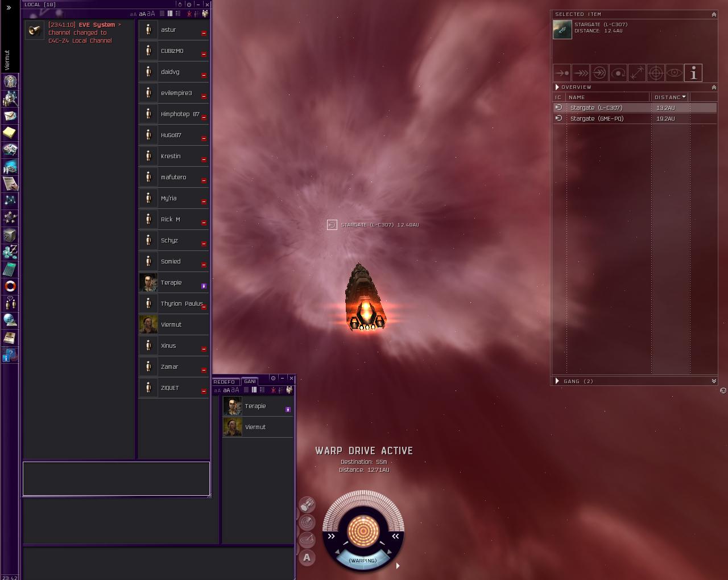Click the stargate thumbnail in Selected Item

562,30
